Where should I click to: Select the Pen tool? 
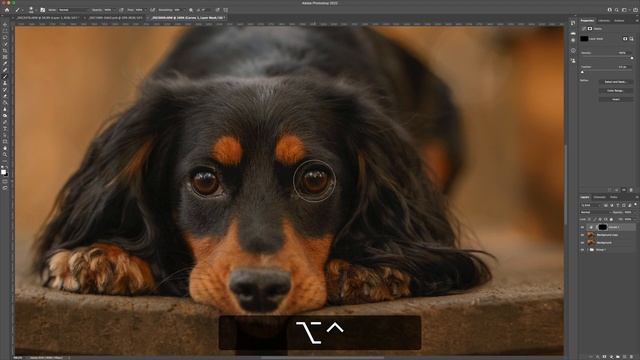pos(5,122)
